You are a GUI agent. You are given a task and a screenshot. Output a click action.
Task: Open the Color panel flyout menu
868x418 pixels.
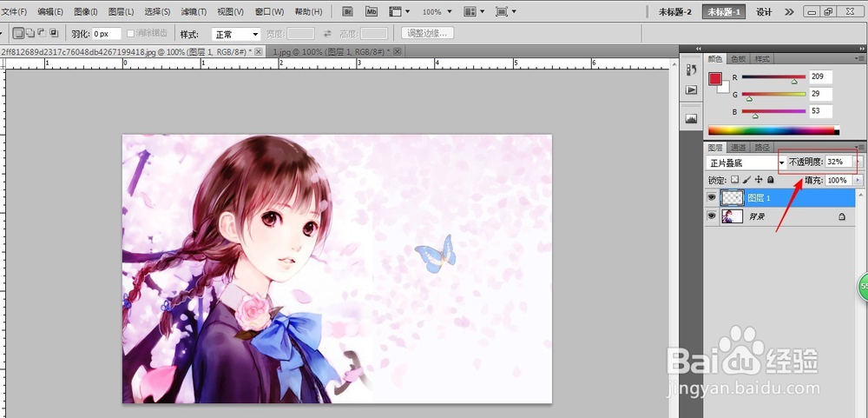coord(861,58)
